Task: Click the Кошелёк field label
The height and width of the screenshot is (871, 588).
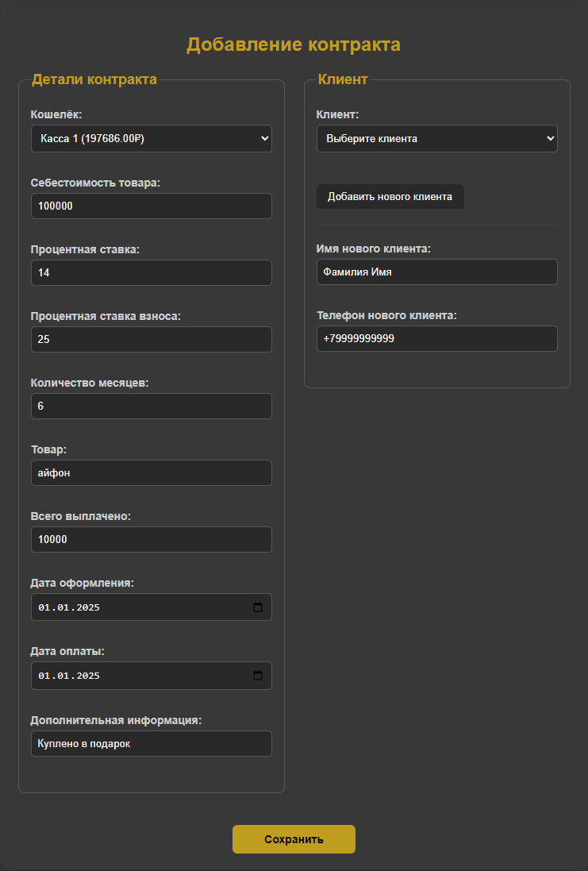Action: [56, 115]
